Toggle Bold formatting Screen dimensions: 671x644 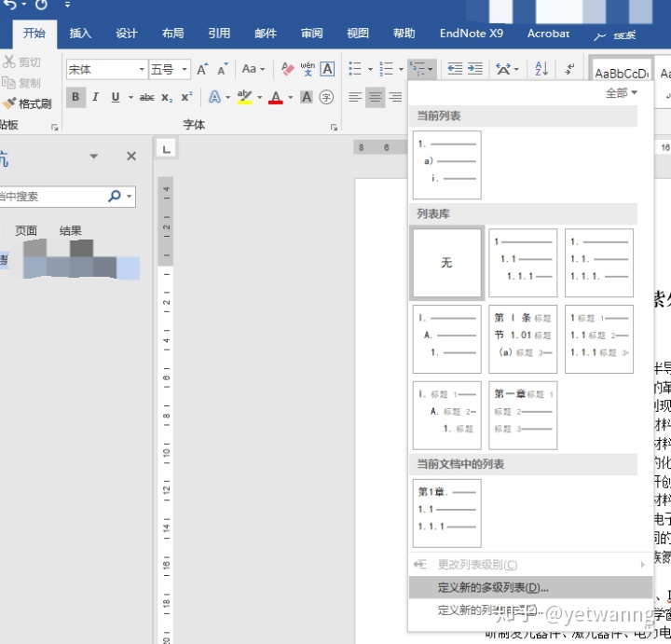pos(75,97)
